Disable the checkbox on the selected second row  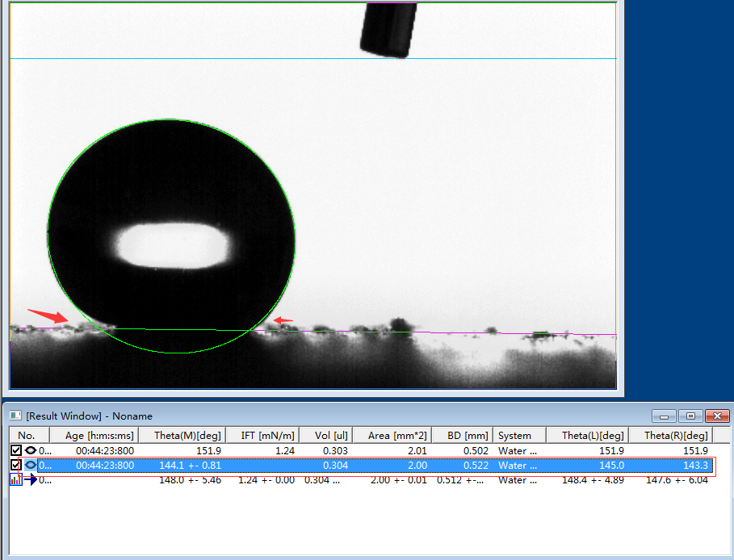[x=15, y=465]
